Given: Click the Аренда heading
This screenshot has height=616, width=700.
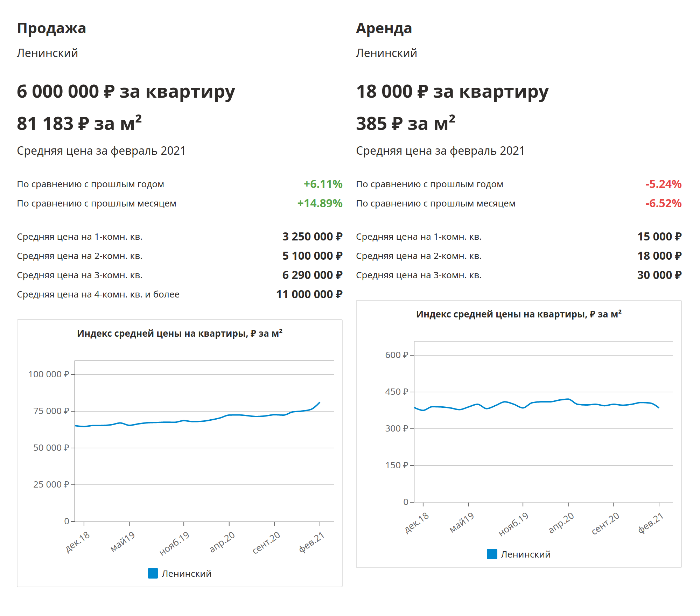Looking at the screenshot, I should pyautogui.click(x=384, y=28).
